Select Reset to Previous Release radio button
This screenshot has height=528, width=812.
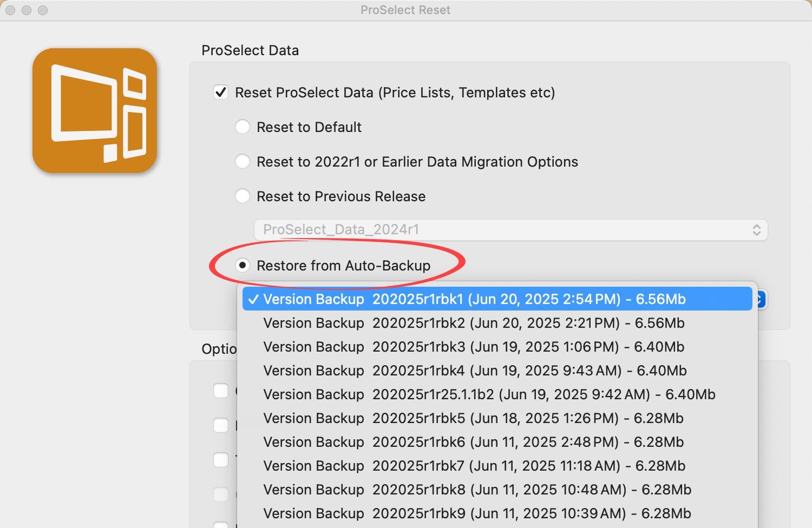(x=243, y=196)
